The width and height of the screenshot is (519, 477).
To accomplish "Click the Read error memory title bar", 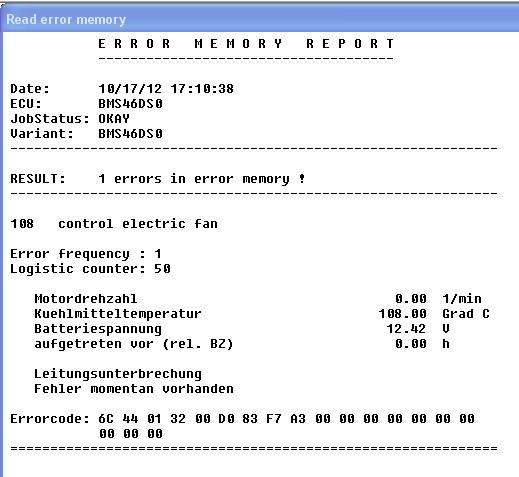I will [259, 19].
